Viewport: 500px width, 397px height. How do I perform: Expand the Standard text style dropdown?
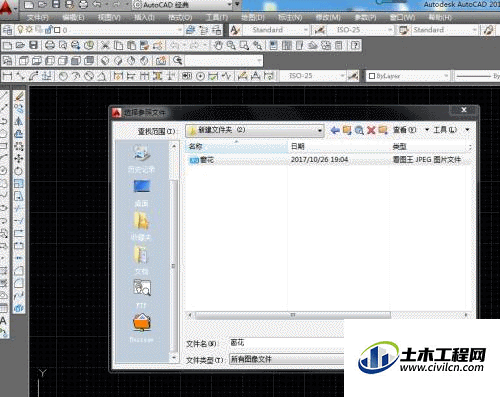(x=305, y=30)
